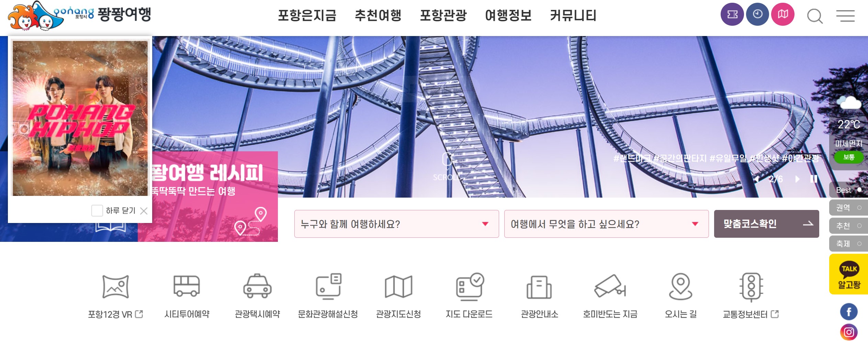The height and width of the screenshot is (341, 868).
Task: Check the 하루 닫기 checkbox on popup
Action: [97, 210]
